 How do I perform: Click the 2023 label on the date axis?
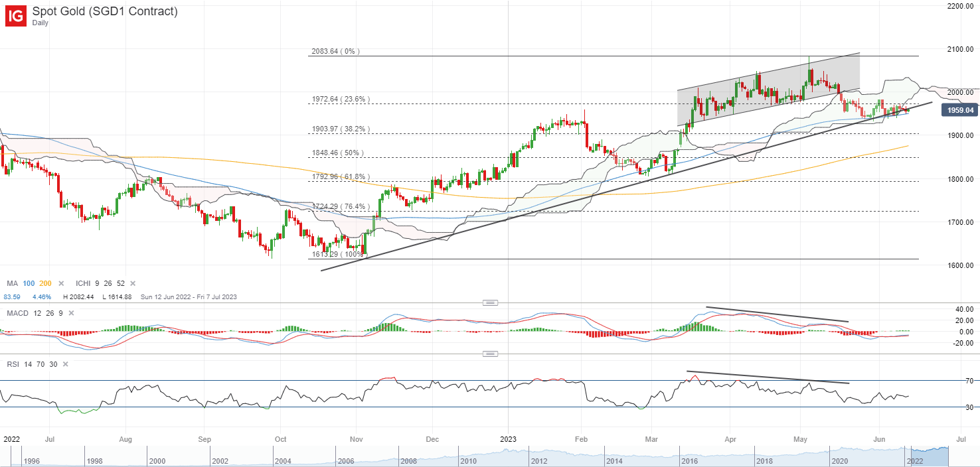(x=507, y=438)
